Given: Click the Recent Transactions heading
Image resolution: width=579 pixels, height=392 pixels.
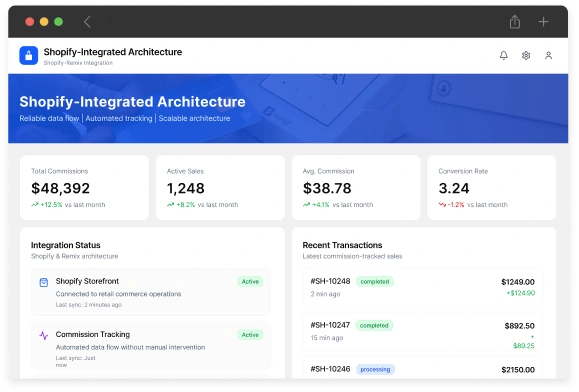Looking at the screenshot, I should [x=342, y=245].
